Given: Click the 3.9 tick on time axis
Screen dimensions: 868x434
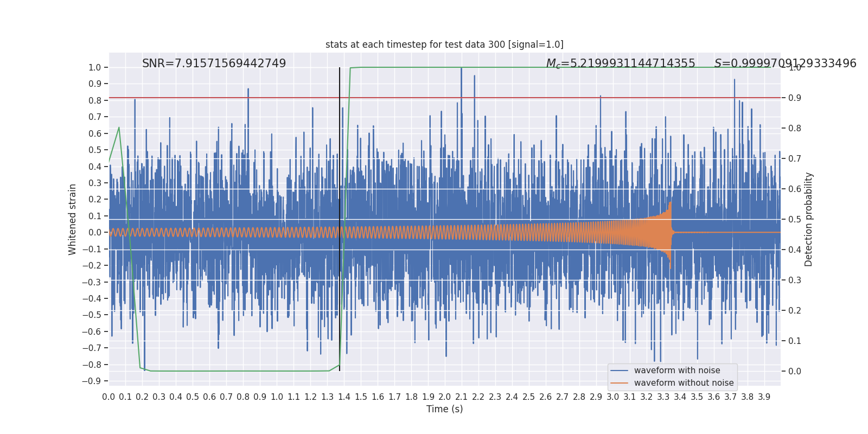Looking at the screenshot, I should click(x=764, y=397).
